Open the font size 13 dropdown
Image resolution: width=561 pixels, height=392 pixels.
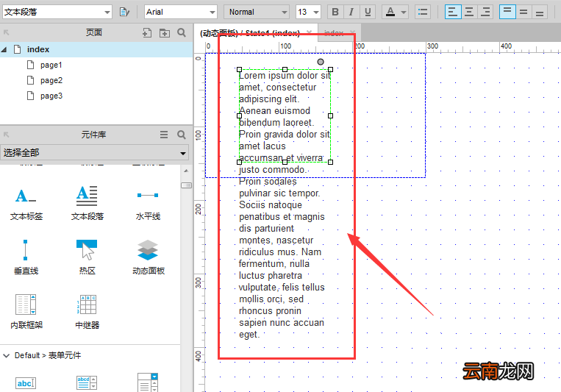point(308,12)
